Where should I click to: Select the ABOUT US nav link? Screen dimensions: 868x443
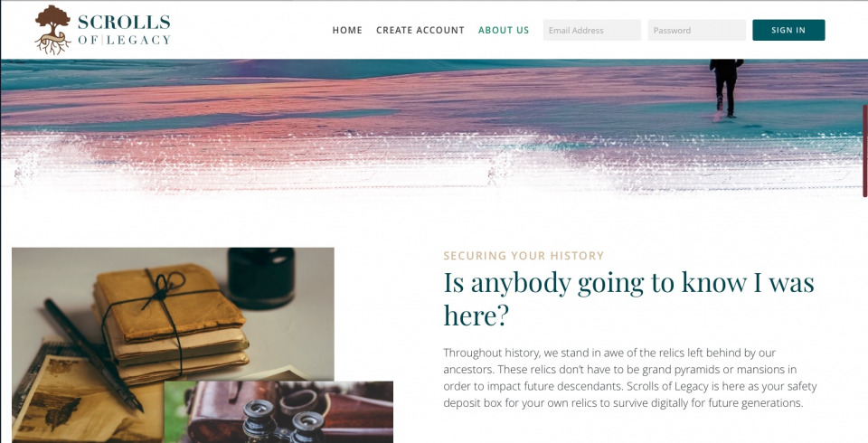[x=504, y=31]
